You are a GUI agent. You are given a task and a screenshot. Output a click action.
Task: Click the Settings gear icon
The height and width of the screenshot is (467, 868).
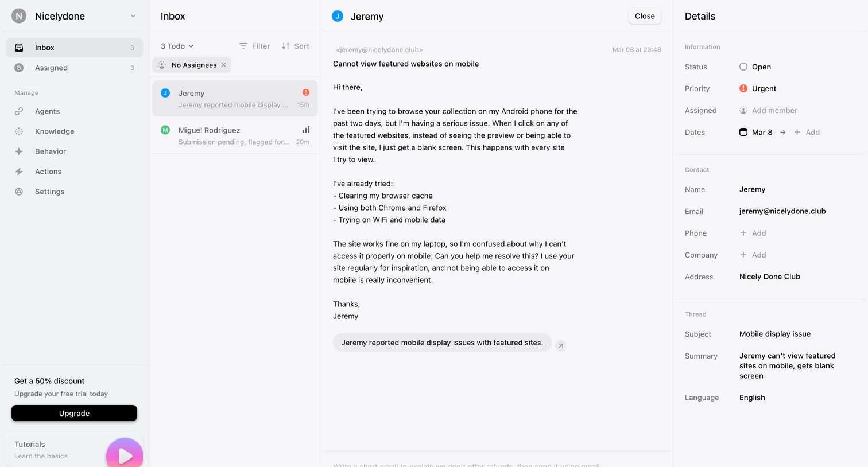point(19,192)
